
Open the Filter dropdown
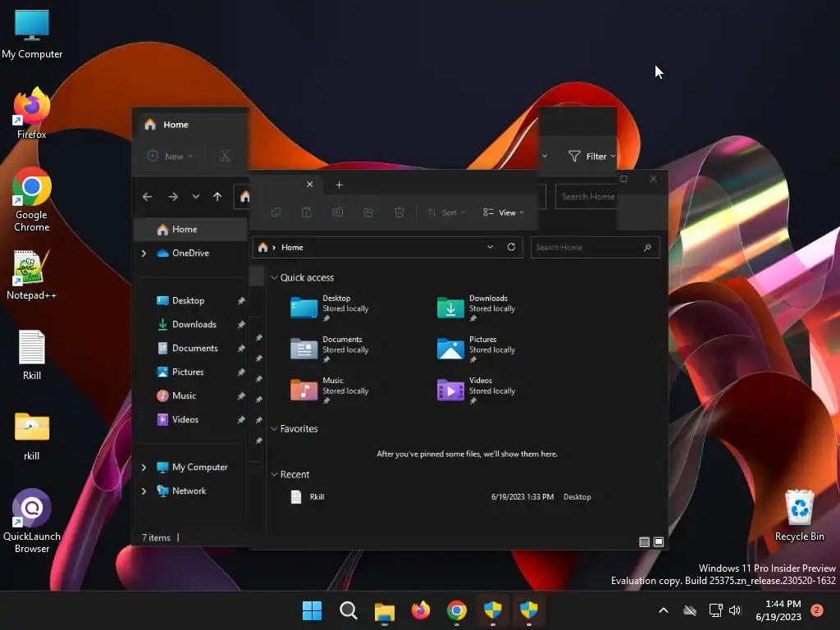point(591,157)
